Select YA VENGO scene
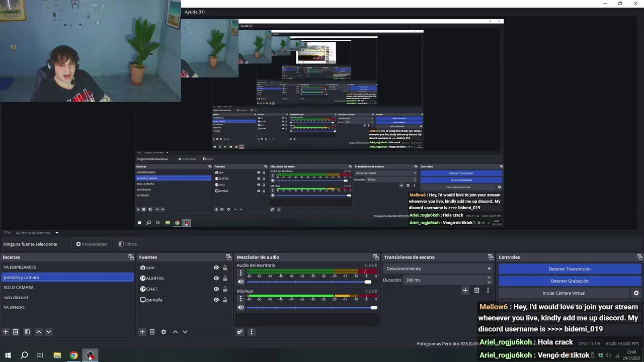This screenshot has width=644, height=362. [x=67, y=308]
